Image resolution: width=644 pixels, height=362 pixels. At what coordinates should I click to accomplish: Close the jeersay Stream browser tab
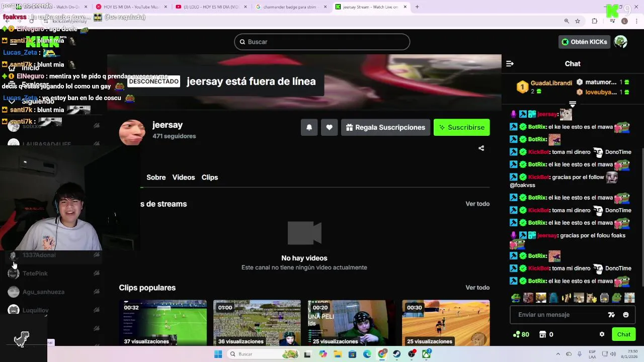tap(405, 7)
